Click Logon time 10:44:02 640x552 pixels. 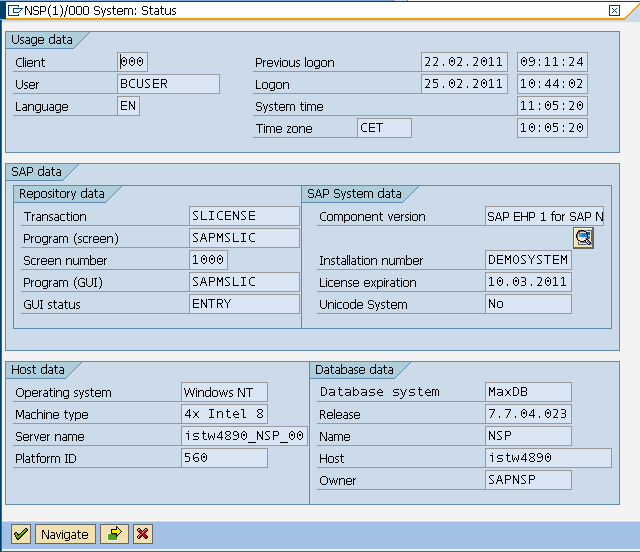coord(552,84)
